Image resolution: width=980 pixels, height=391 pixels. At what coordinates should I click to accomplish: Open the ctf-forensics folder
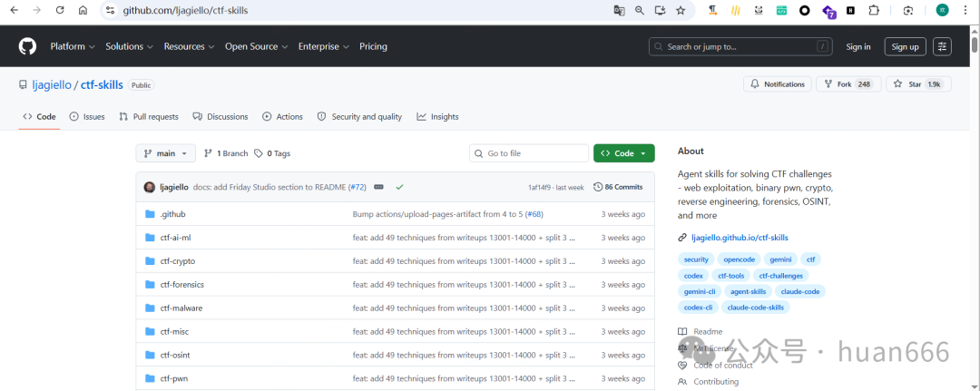[x=181, y=285]
